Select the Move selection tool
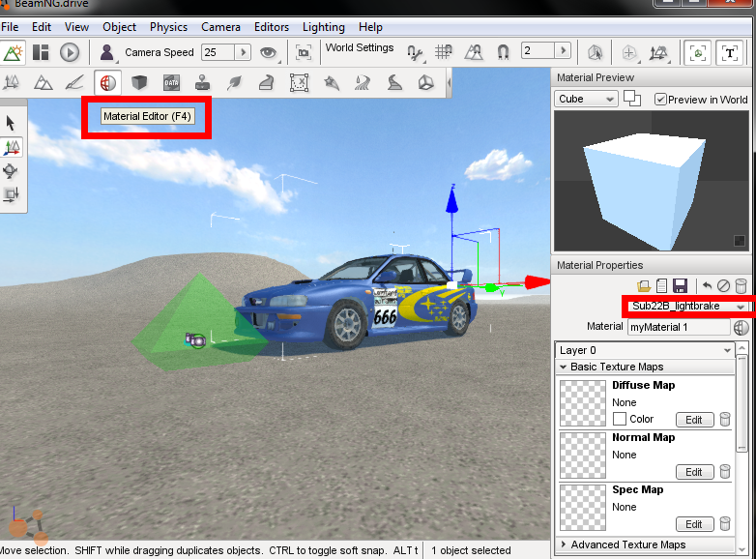756x559 pixels. click(x=12, y=147)
